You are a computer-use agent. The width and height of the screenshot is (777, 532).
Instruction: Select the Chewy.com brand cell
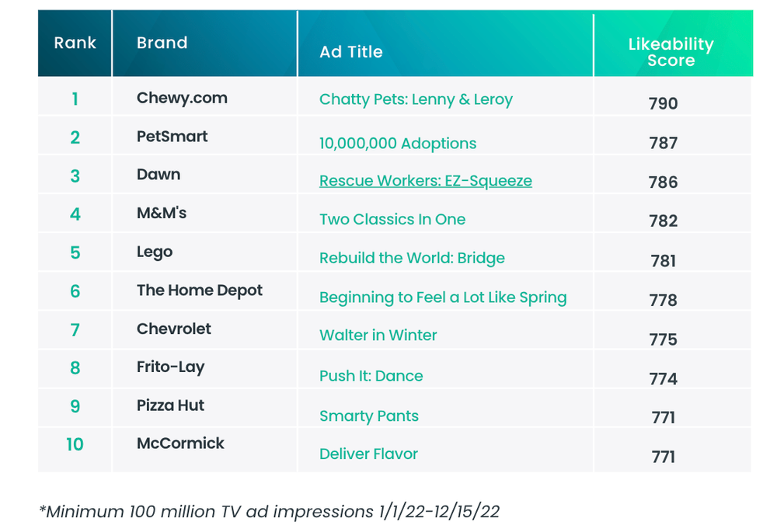182,98
